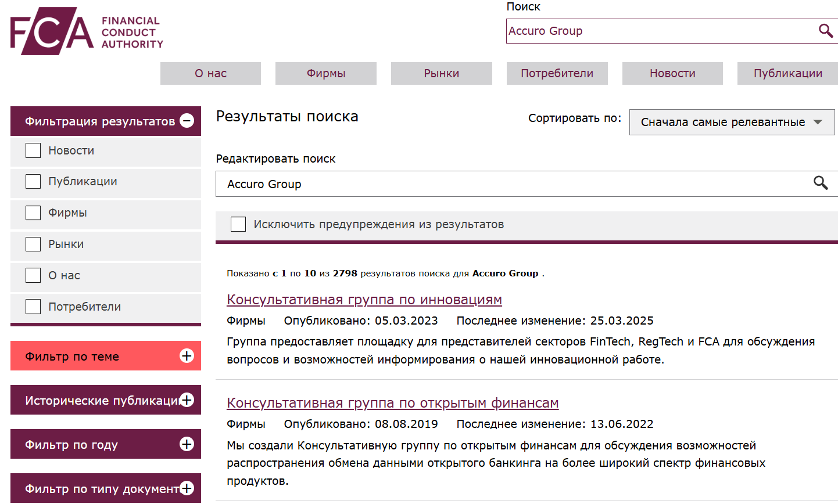Expand the "Фильтр по году" section
Screen dimensions: 838x504
[x=105, y=444]
